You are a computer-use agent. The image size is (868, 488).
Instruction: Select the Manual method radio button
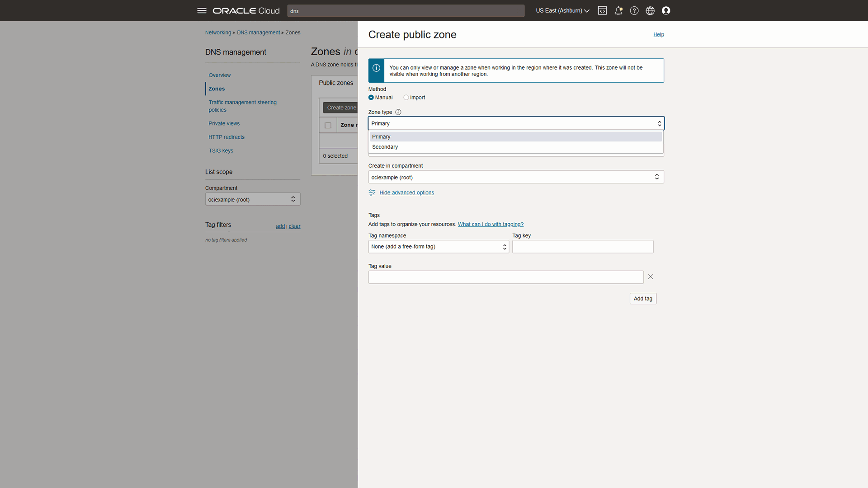pos(371,98)
